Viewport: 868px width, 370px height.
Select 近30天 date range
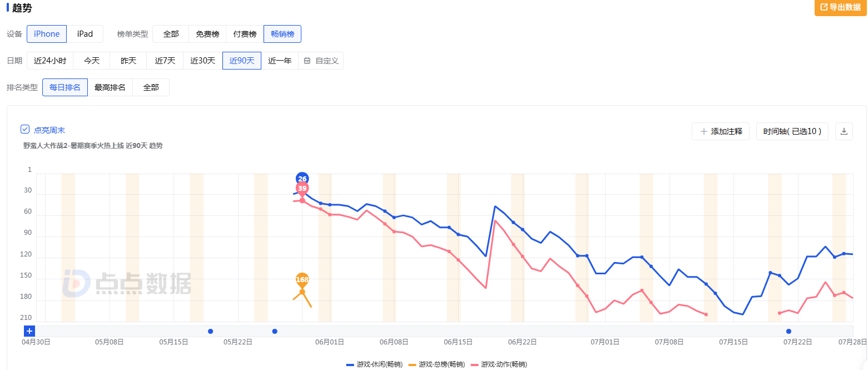(x=202, y=61)
